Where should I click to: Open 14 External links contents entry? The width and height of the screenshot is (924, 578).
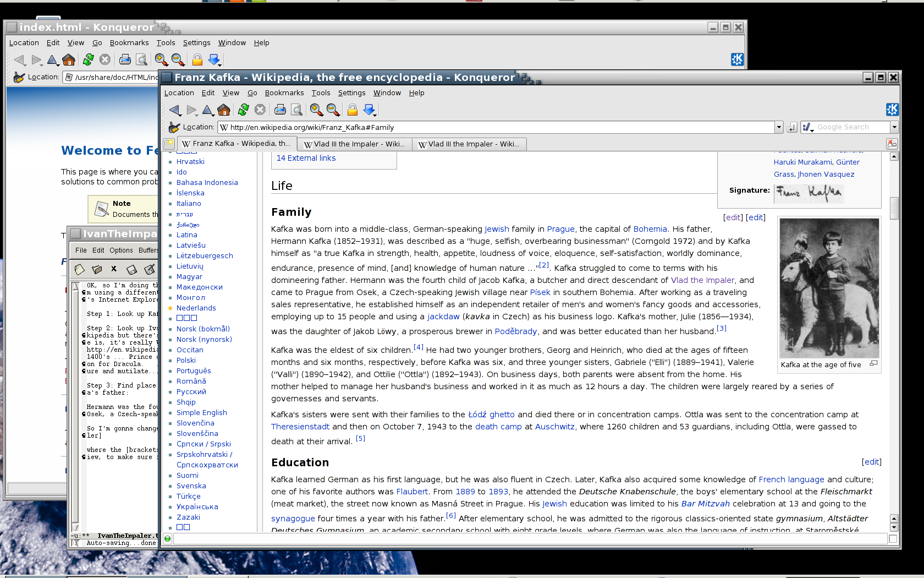(x=306, y=158)
